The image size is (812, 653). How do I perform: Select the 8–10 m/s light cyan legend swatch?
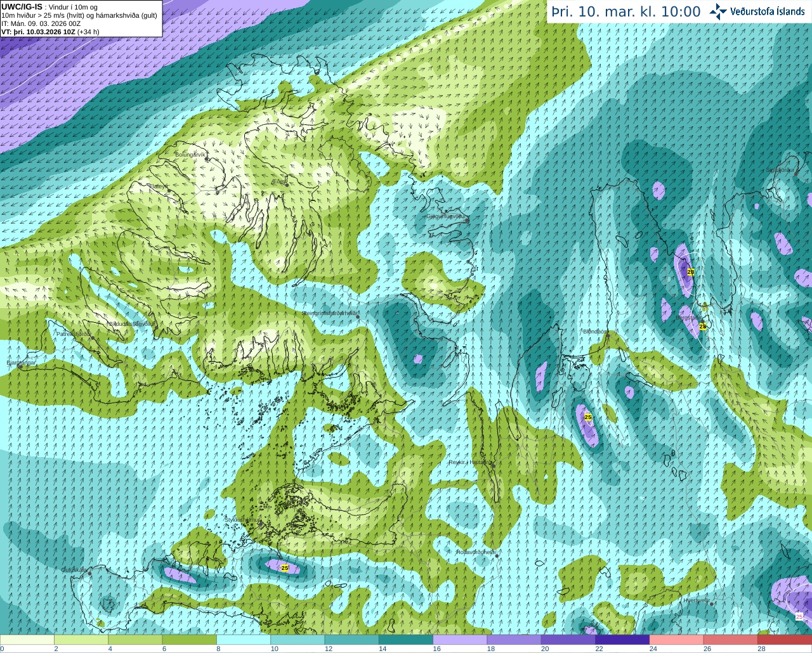click(244, 640)
